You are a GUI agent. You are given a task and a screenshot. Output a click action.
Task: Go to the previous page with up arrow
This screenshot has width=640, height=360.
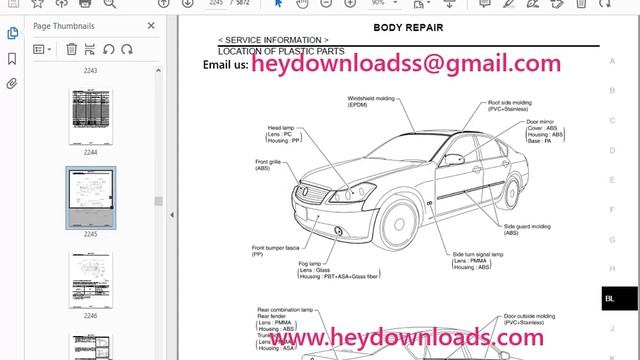tap(164, 4)
